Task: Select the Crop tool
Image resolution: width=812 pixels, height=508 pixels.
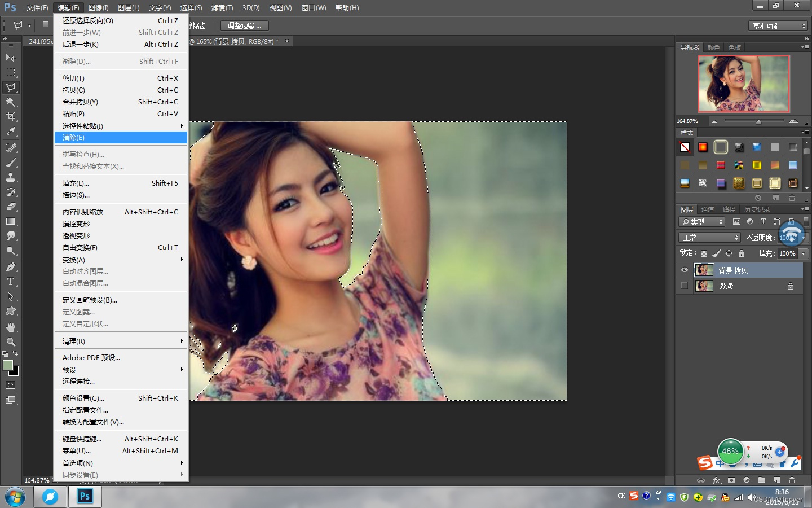Action: 11,116
